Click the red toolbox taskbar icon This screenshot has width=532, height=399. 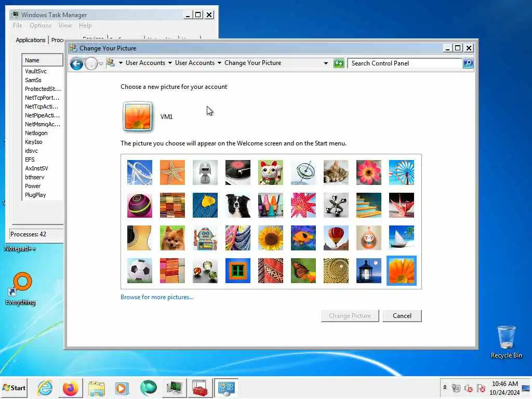tap(200, 388)
